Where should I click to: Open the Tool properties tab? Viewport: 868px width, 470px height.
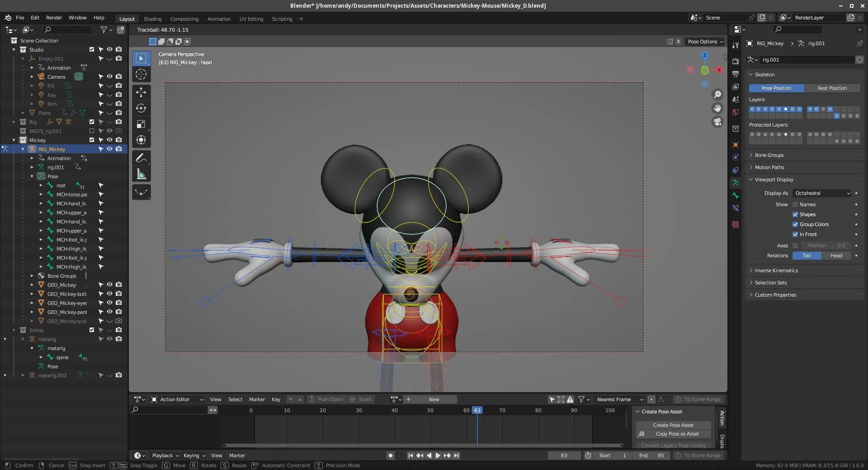point(736,45)
